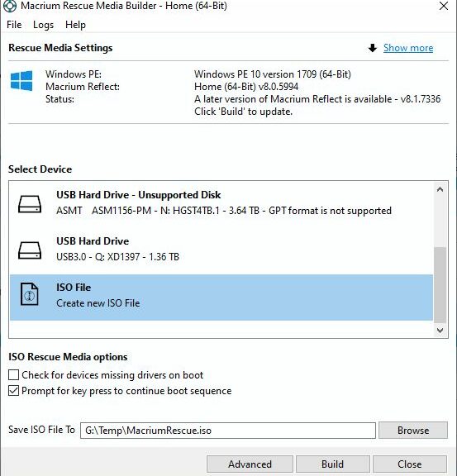This screenshot has height=476, width=457.
Task: Click the Select Device heading
Action: click(40, 169)
